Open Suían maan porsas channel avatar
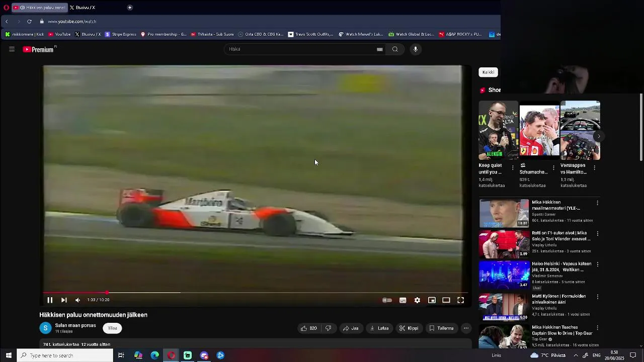 [x=46, y=328]
